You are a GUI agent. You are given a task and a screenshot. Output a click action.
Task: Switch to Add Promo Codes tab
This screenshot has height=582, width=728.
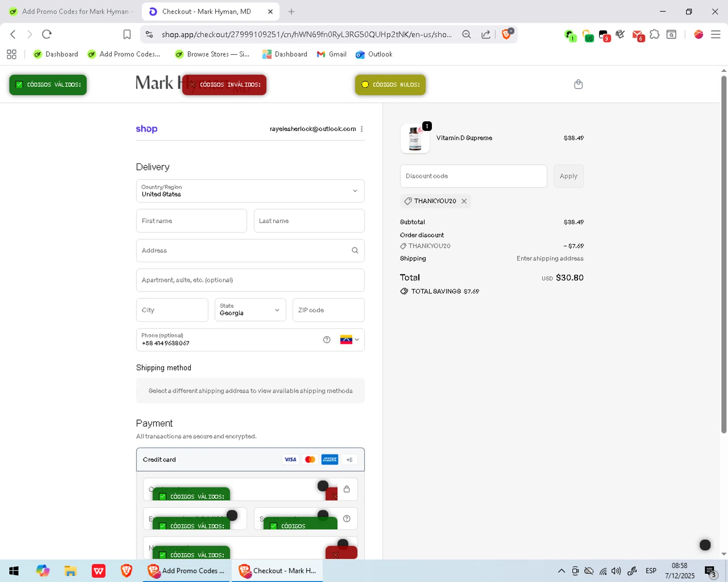pyautogui.click(x=72, y=12)
